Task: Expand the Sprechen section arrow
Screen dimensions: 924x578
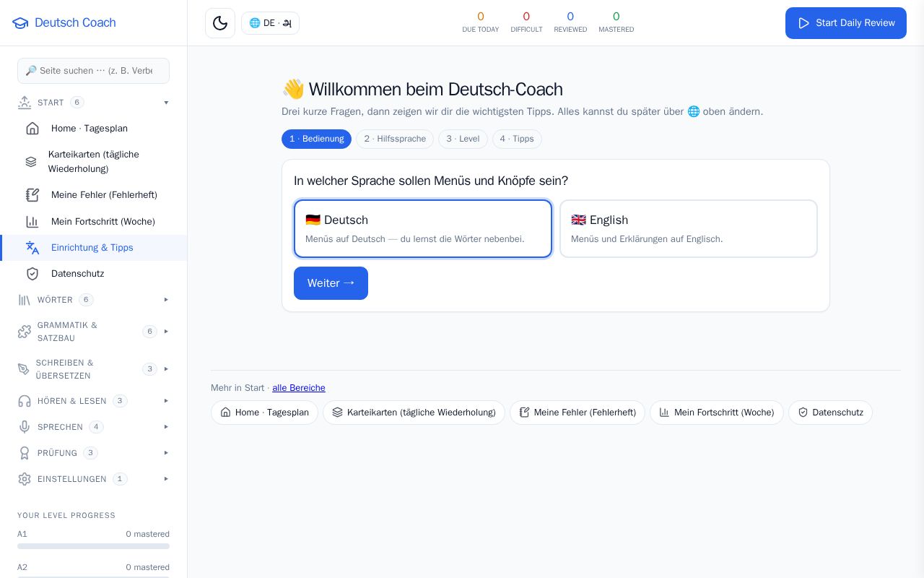Action: (166, 427)
